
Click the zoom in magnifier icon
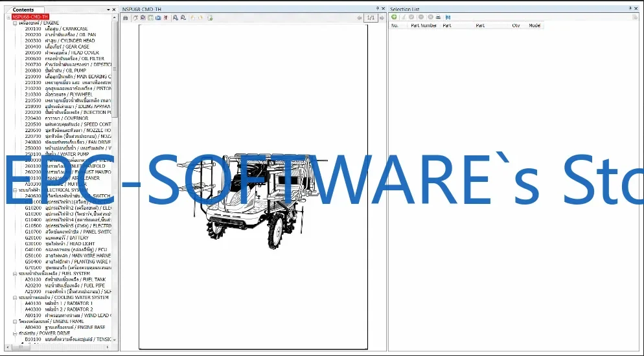tap(176, 18)
